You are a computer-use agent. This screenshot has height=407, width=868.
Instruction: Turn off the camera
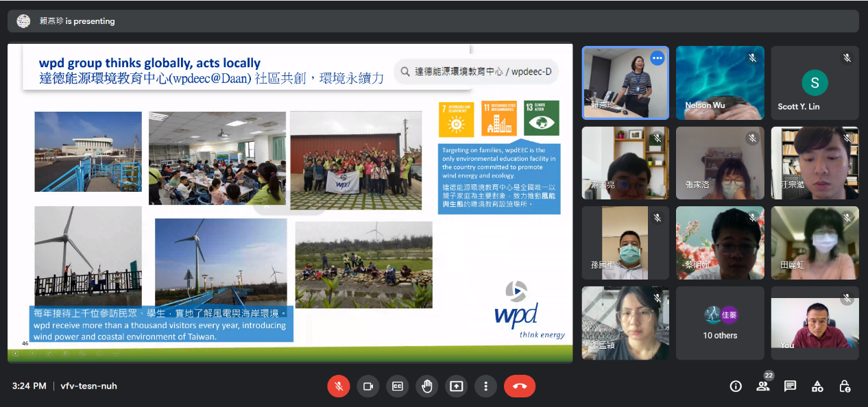(x=367, y=386)
